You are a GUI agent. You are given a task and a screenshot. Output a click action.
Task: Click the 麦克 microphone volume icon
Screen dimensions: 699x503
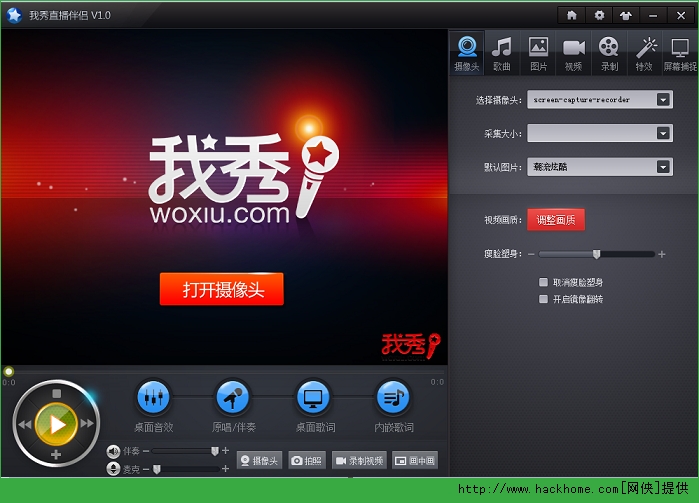pyautogui.click(x=113, y=469)
